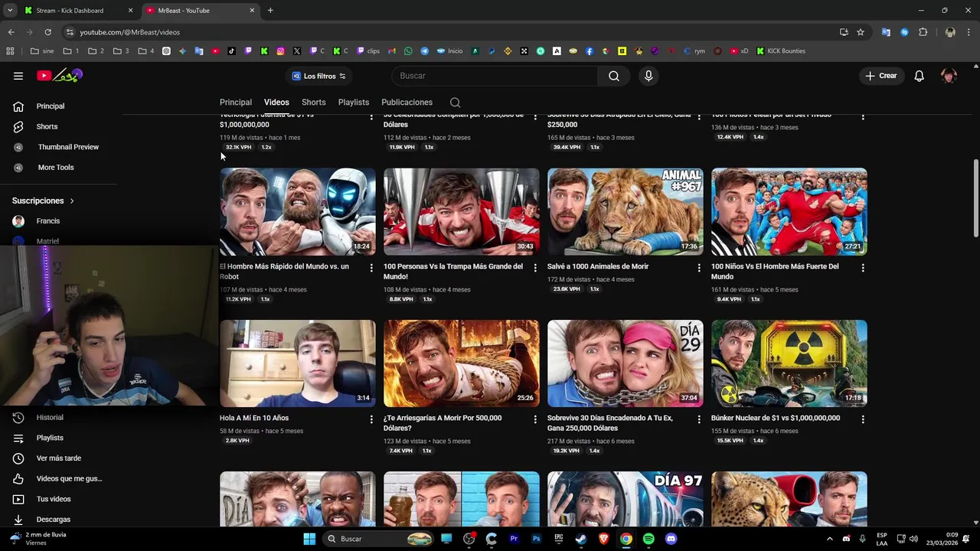Select the Videos channel tab
980x551 pixels.
pyautogui.click(x=276, y=103)
